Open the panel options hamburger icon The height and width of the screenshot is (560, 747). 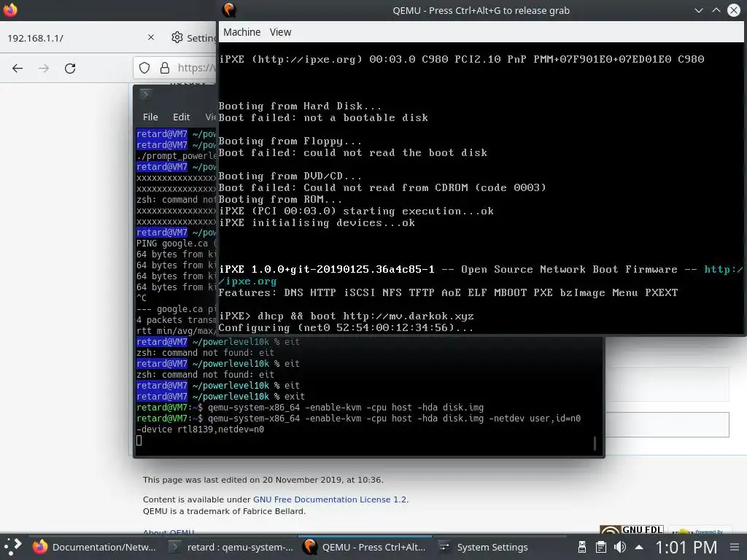(x=735, y=547)
